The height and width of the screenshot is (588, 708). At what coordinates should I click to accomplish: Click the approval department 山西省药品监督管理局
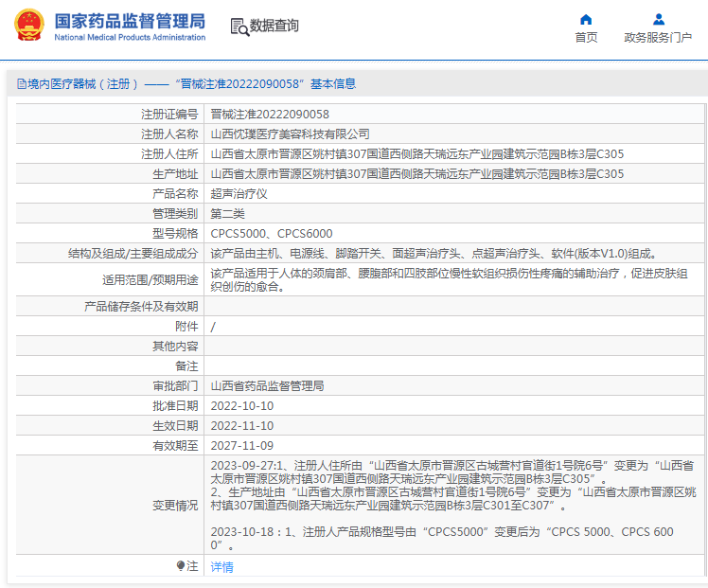[267, 386]
